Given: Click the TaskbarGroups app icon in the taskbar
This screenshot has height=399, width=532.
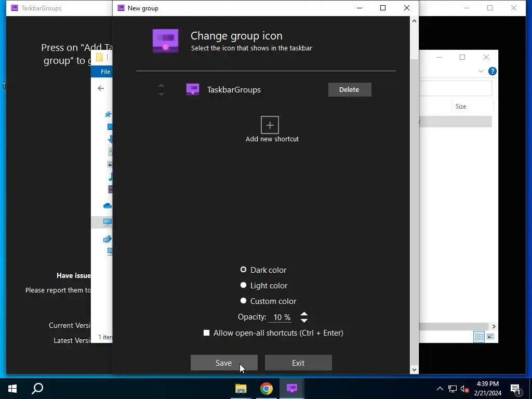Looking at the screenshot, I should click(x=292, y=389).
